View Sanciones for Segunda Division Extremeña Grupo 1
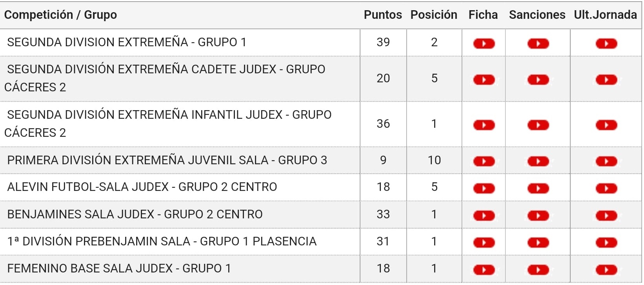The width and height of the screenshot is (644, 285). pyautogui.click(x=538, y=44)
